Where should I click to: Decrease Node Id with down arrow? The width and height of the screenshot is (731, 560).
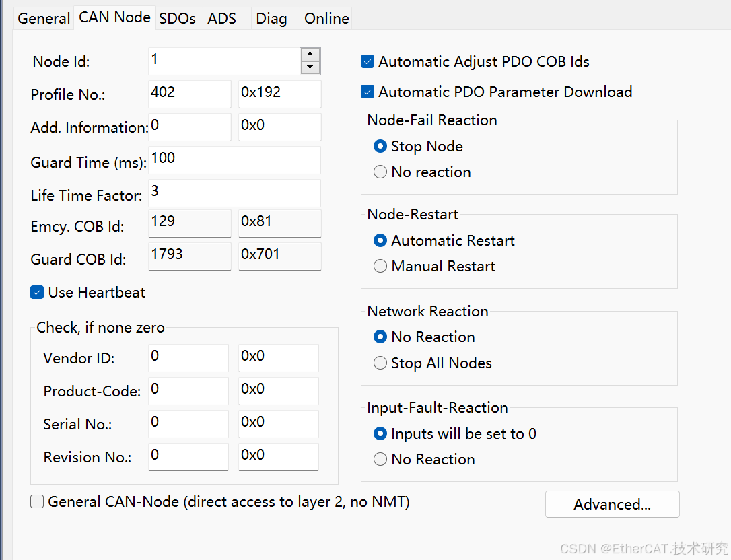coord(310,67)
